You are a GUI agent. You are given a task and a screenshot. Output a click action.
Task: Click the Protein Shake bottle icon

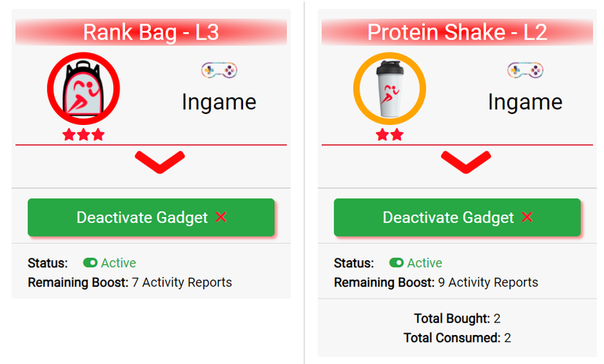pos(389,89)
